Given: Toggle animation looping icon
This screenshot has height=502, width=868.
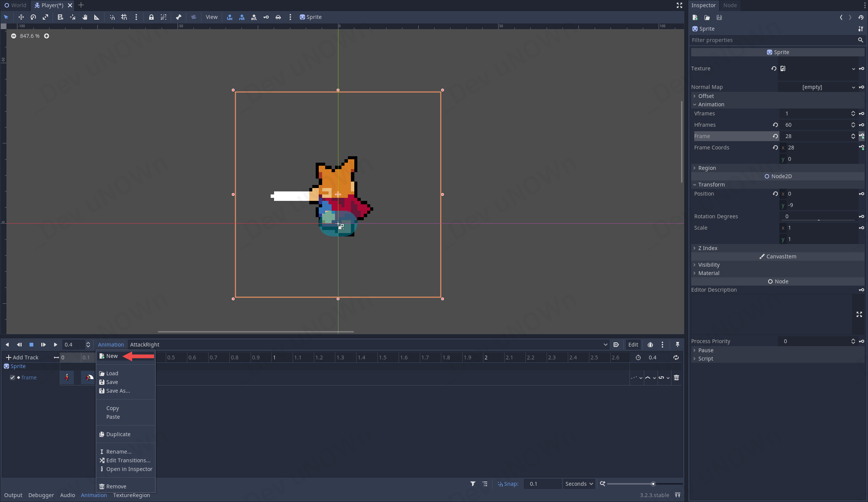Looking at the screenshot, I should (x=676, y=357).
